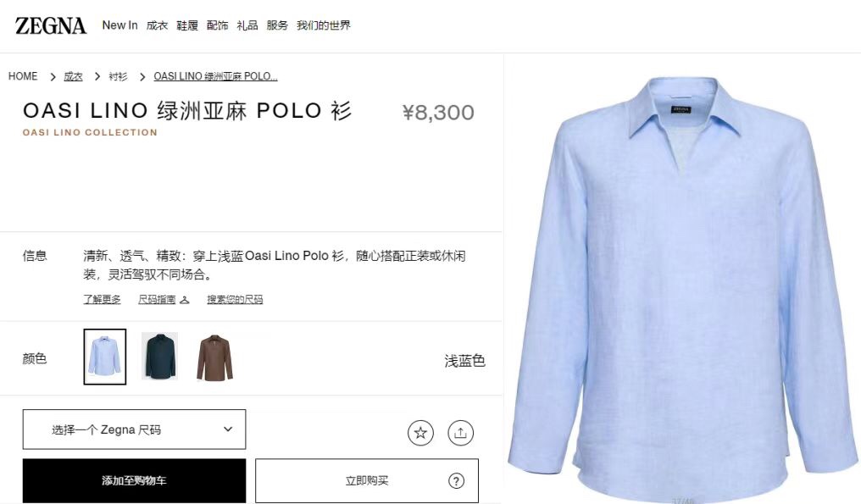Click the size guide ruler icon
The width and height of the screenshot is (861, 504).
pos(185,300)
